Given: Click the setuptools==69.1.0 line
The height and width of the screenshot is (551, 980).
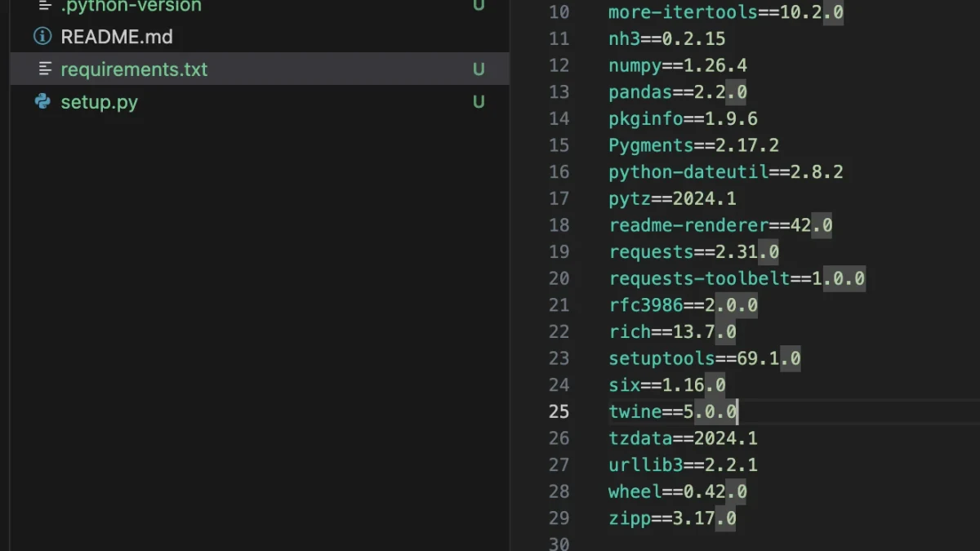Looking at the screenshot, I should (x=704, y=358).
